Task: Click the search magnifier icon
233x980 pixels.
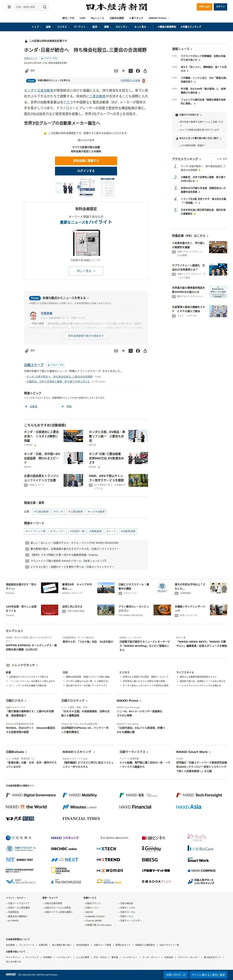Action: (x=44, y=7)
